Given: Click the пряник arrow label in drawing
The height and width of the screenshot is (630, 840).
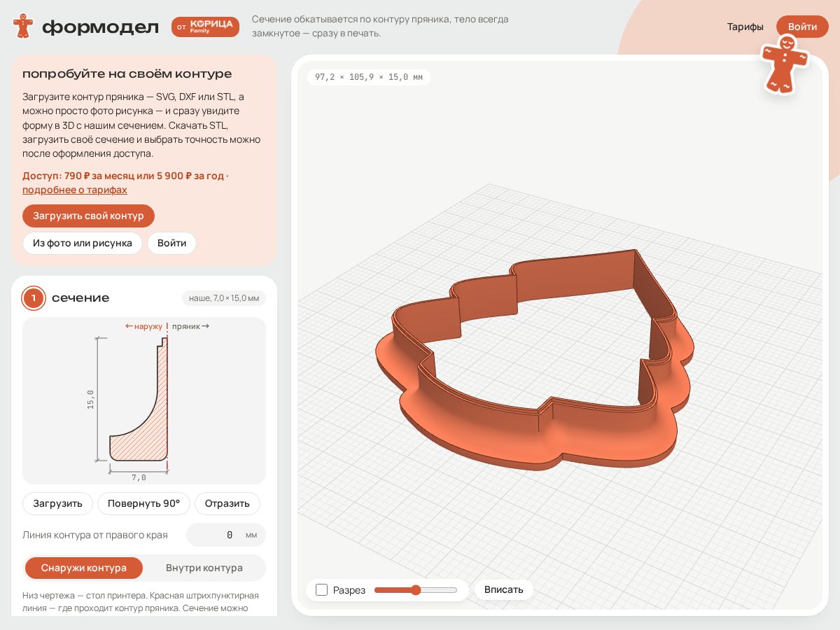Looking at the screenshot, I should [190, 326].
